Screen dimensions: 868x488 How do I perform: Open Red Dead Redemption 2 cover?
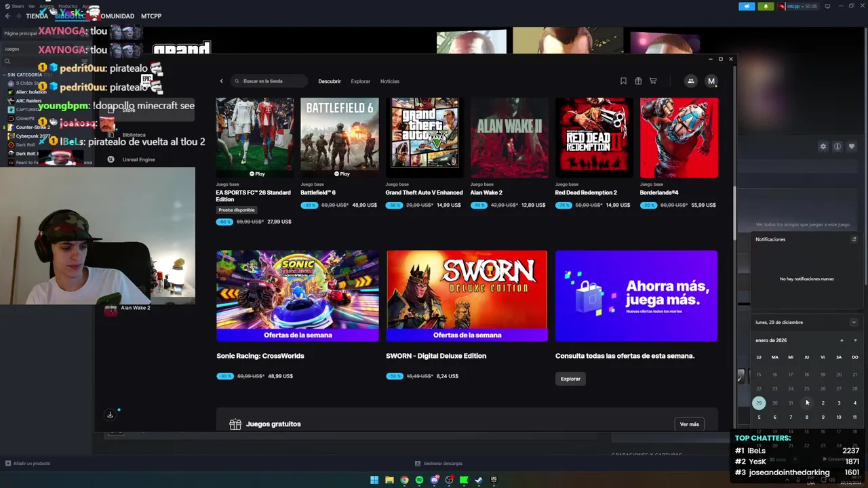tap(594, 138)
